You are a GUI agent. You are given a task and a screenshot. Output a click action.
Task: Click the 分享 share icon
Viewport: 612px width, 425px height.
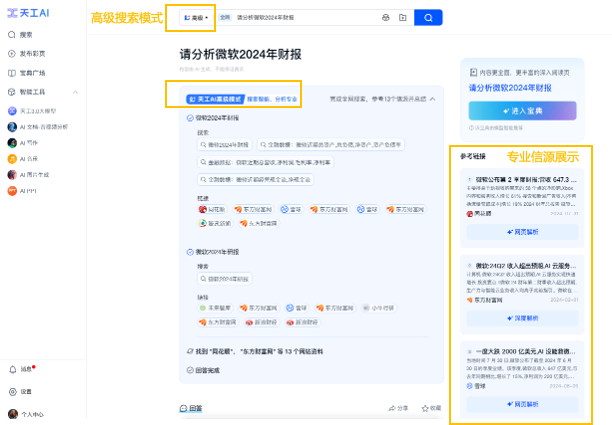click(x=399, y=408)
